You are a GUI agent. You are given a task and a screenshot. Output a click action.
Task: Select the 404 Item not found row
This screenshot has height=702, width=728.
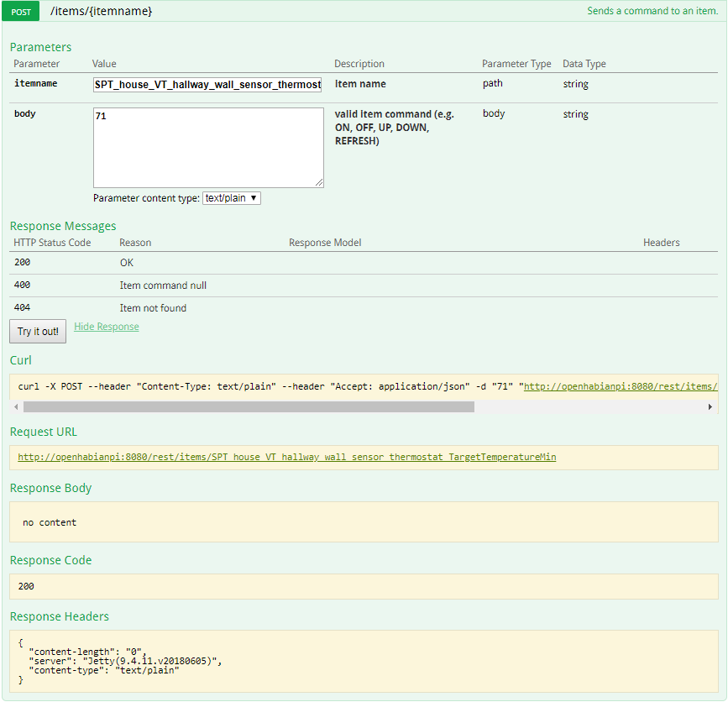coord(153,308)
